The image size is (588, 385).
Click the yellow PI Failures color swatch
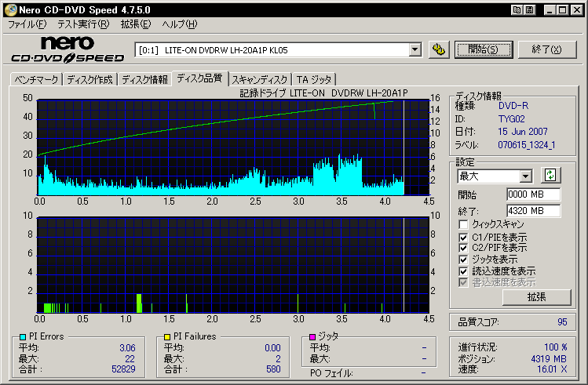(x=167, y=337)
